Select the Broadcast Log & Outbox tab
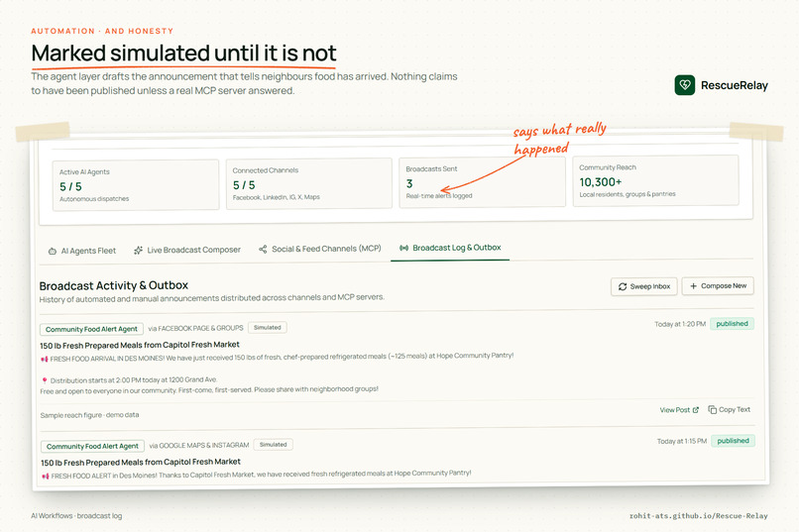This screenshot has width=799, height=532. [450, 248]
